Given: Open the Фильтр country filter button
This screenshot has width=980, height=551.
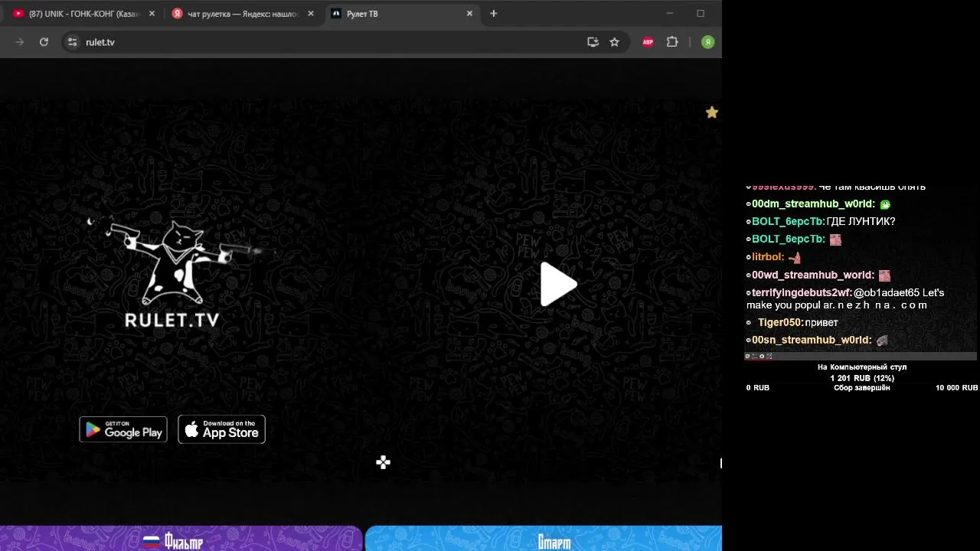Looking at the screenshot, I should pyautogui.click(x=181, y=539).
